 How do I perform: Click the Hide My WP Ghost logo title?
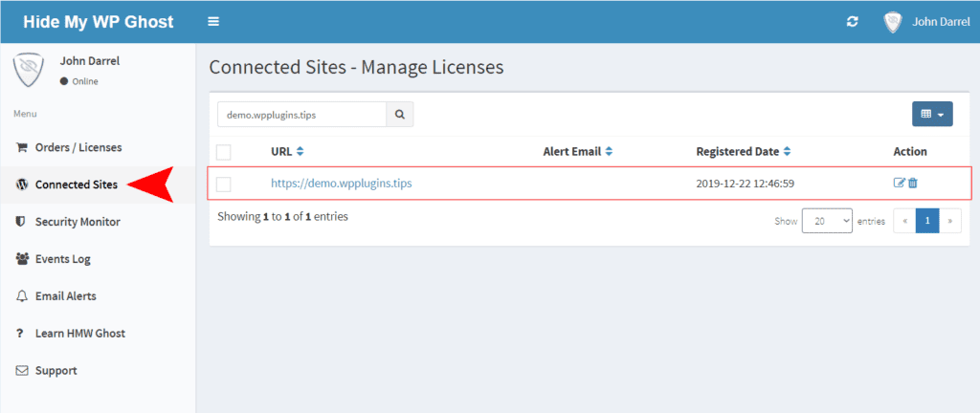click(99, 22)
